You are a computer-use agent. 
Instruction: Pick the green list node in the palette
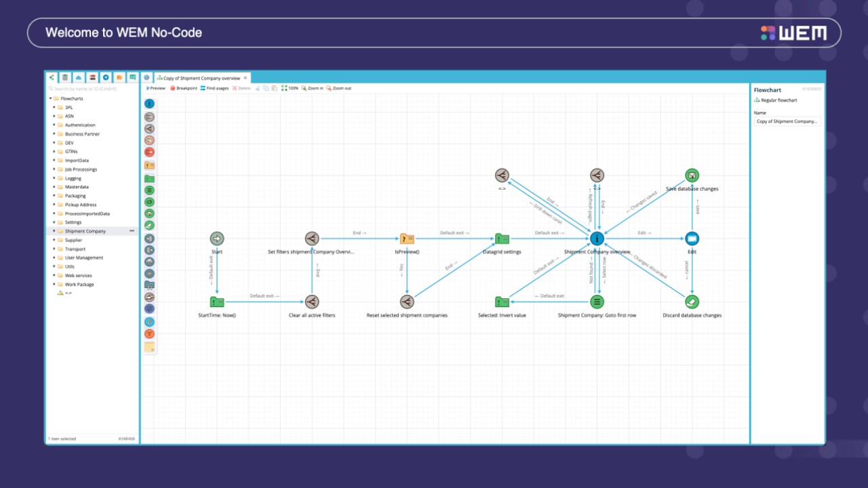149,190
